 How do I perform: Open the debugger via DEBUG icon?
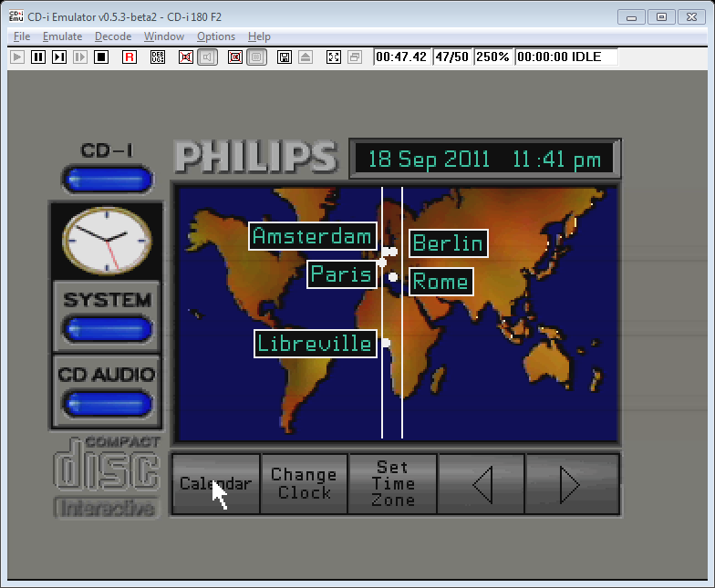(158, 57)
